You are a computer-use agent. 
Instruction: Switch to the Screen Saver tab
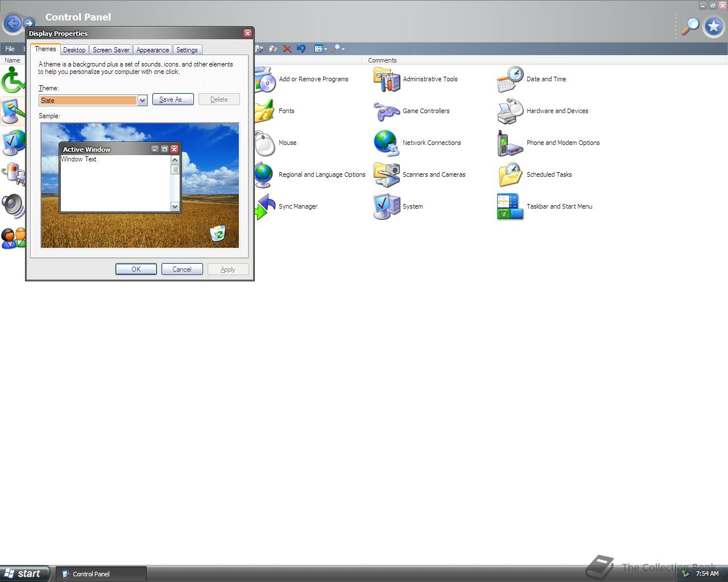tap(111, 50)
